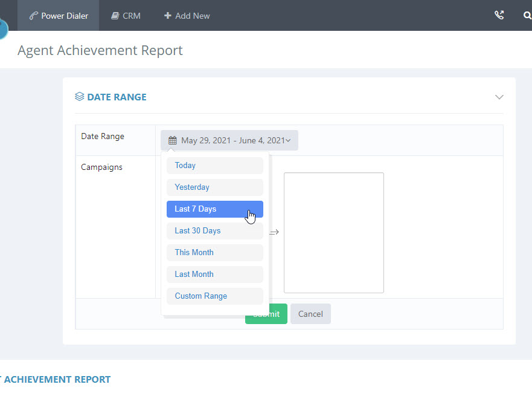Click the blue logo circle at top left
Screen dimensions: 532x393
tap(2, 29)
